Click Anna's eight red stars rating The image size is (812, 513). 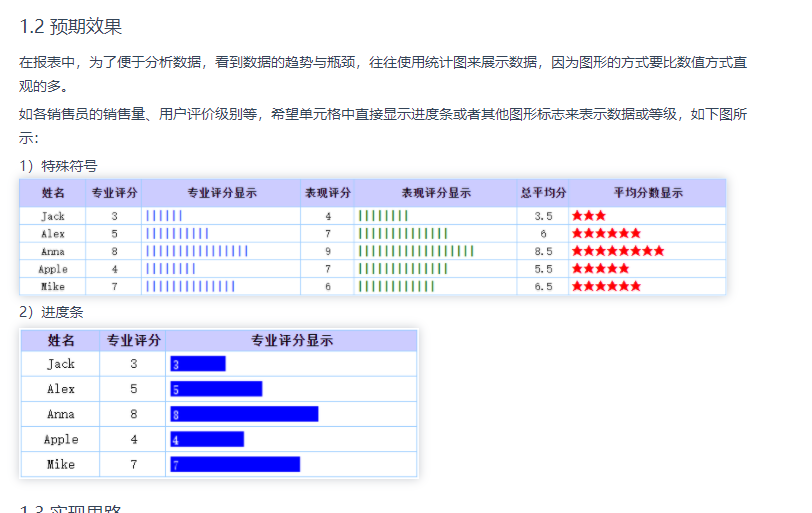click(618, 251)
